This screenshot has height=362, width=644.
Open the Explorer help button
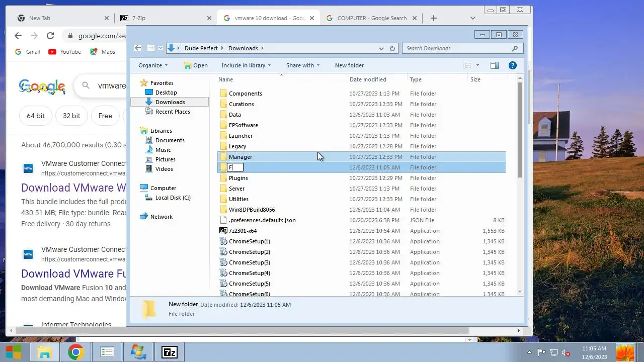click(512, 65)
